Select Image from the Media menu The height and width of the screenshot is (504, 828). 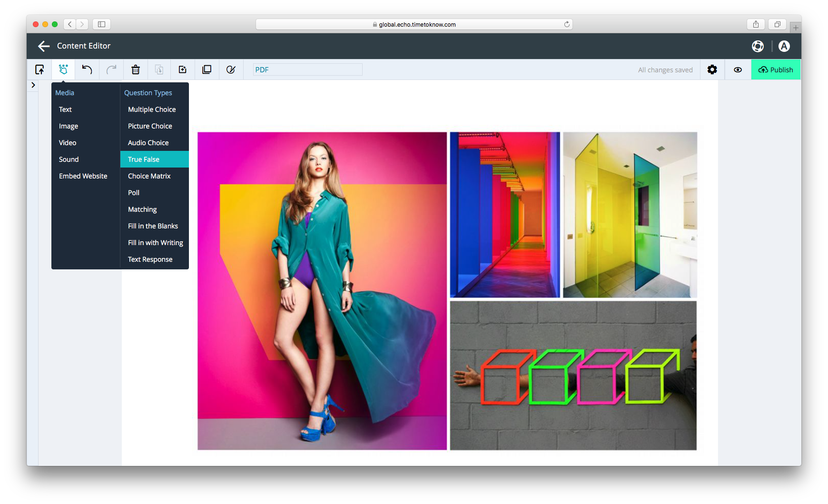69,126
